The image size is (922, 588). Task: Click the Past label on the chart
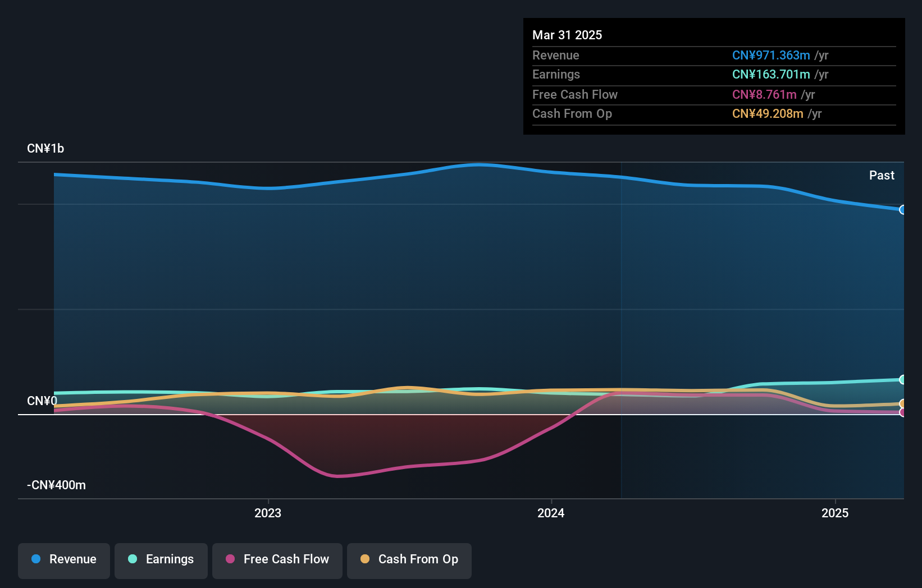tap(882, 176)
